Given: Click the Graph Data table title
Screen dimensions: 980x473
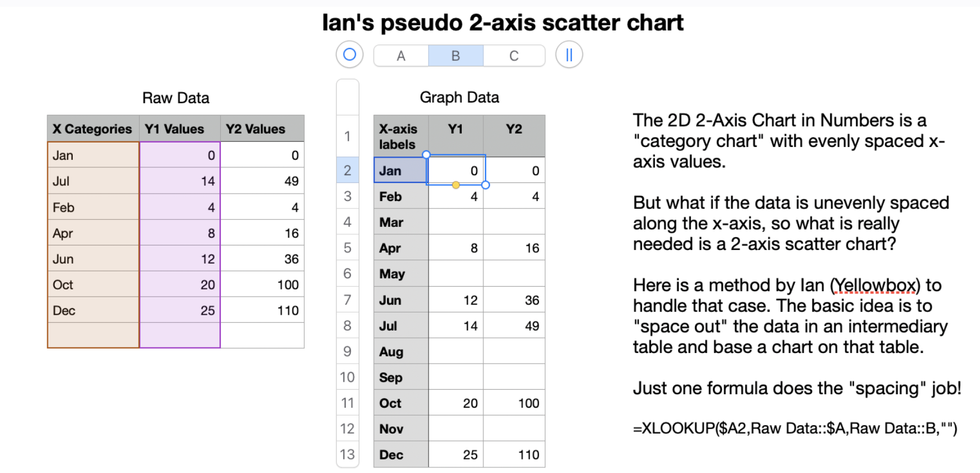Looking at the screenshot, I should pos(459,97).
